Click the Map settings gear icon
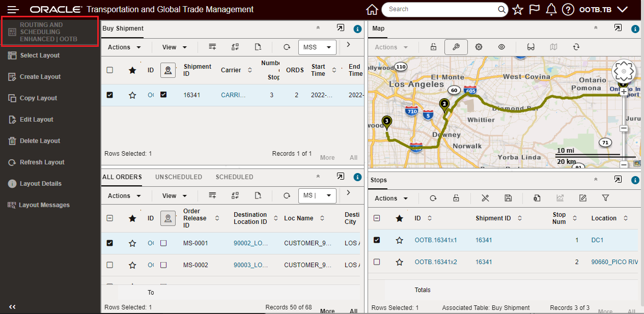Screen dimensions: 644x314 [479, 47]
